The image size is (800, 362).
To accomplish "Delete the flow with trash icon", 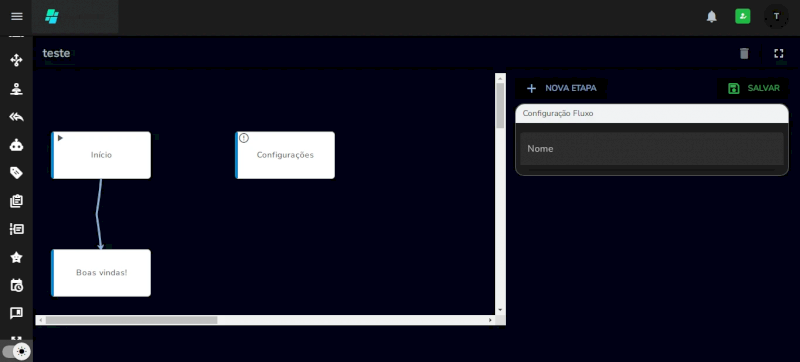I will [x=744, y=54].
